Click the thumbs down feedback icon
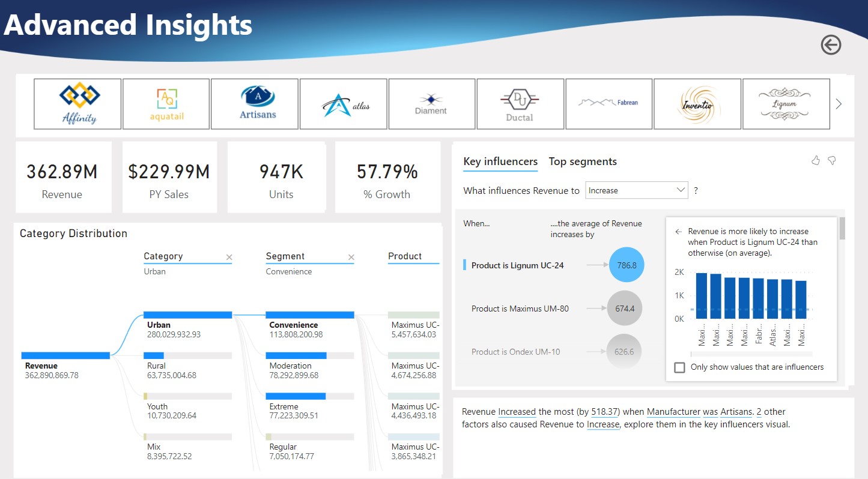The width and height of the screenshot is (868, 479). pyautogui.click(x=832, y=160)
